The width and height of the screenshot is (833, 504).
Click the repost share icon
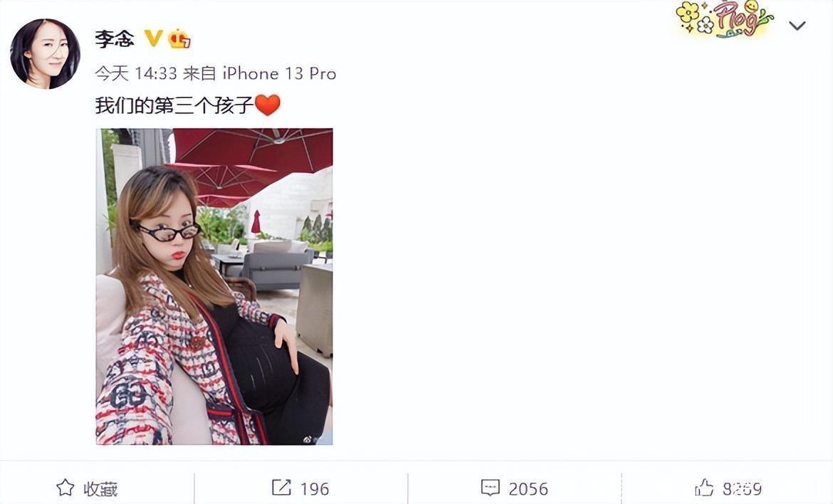click(x=281, y=488)
